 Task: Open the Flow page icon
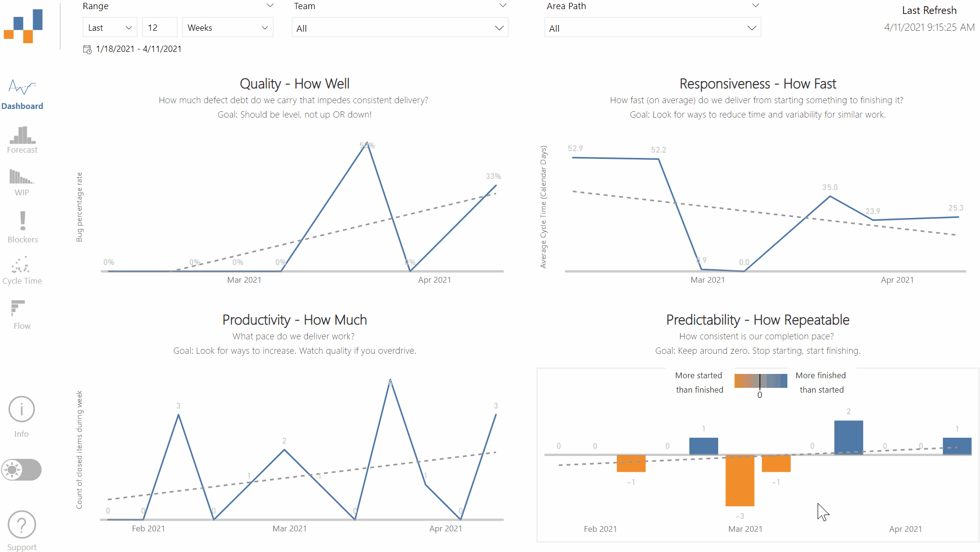[18, 308]
